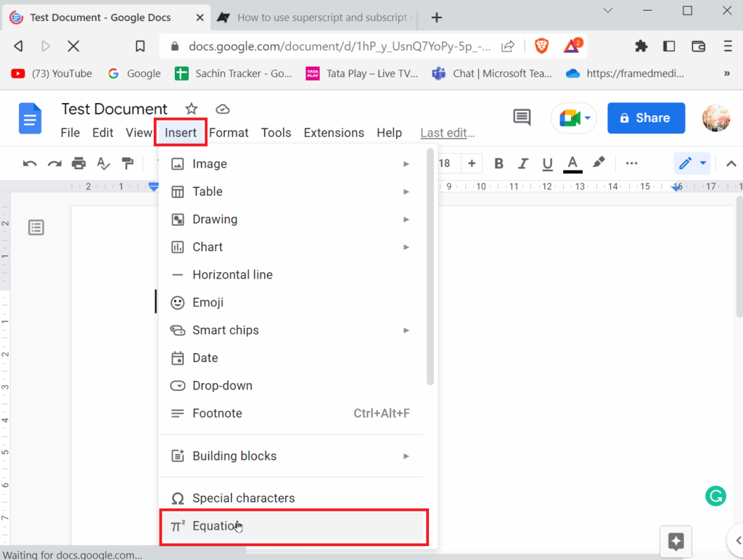Screen dimensions: 743x560
Task: Select the paint format roller icon
Action: [x=128, y=163]
